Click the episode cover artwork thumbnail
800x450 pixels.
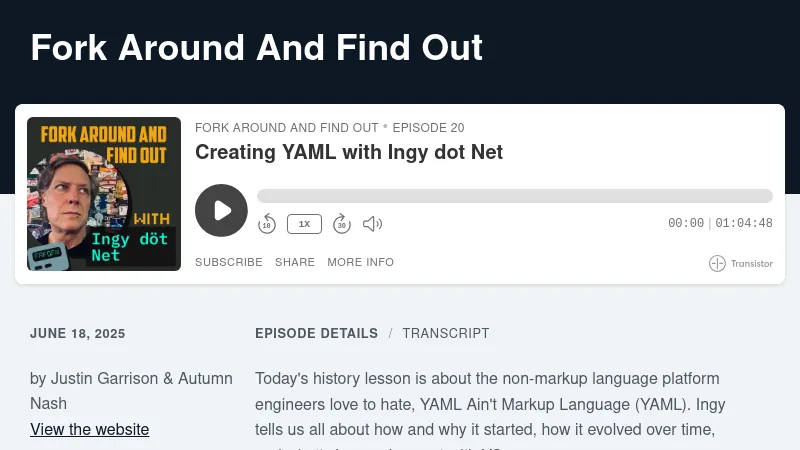point(104,194)
